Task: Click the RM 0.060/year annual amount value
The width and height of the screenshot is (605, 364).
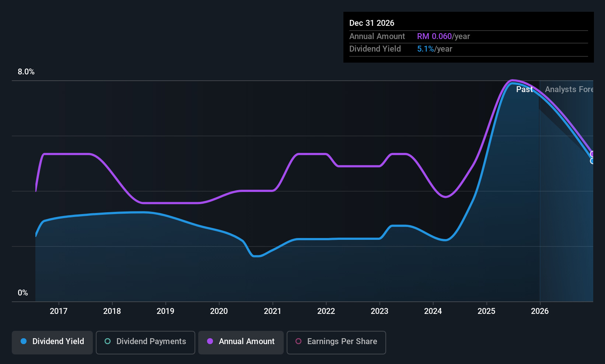Action: click(x=444, y=36)
